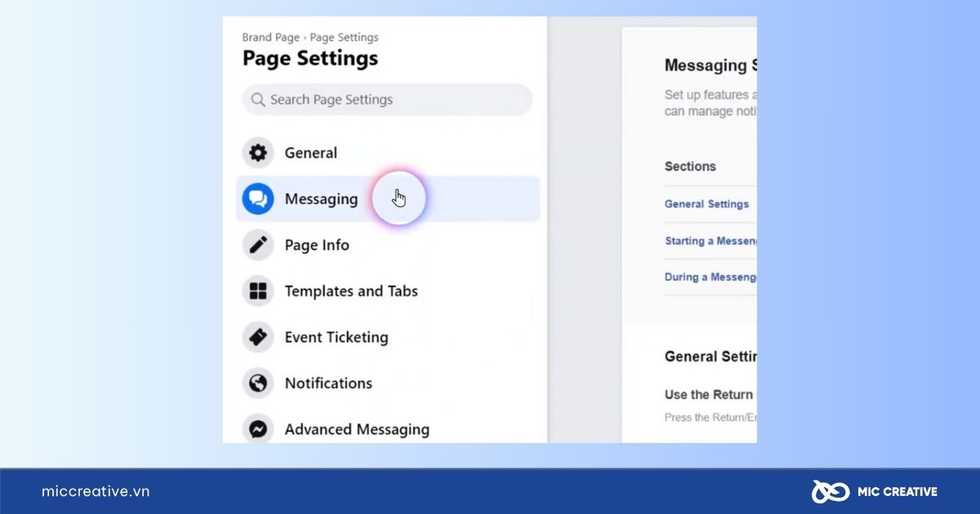Screen dimensions: 980x514
Task: Open the Page Info menu item
Action: tap(388, 245)
